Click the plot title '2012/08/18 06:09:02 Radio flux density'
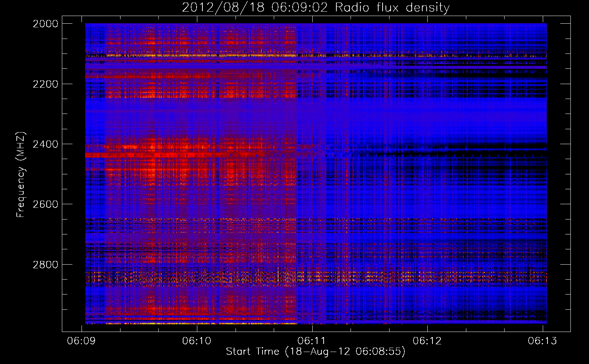 coord(316,7)
